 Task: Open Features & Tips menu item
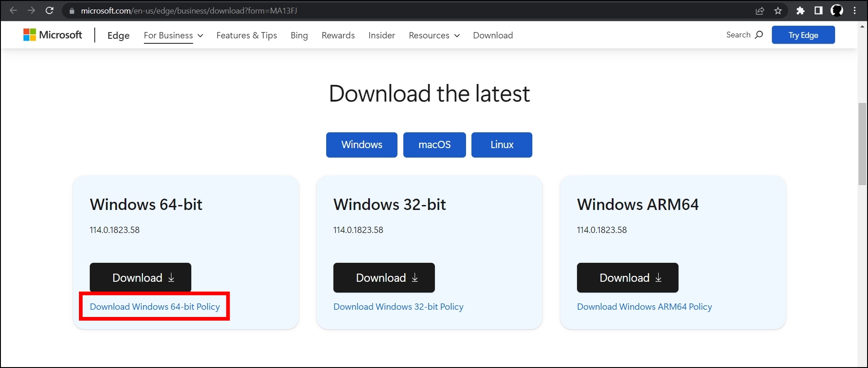(x=247, y=35)
